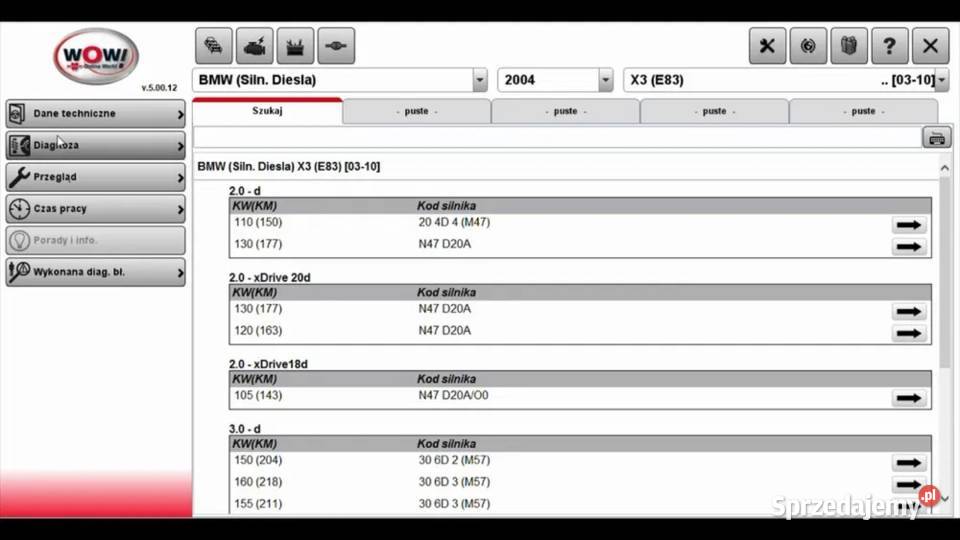Click the Dane techniczne document icon
The width and height of the screenshot is (960, 540).
[18, 114]
